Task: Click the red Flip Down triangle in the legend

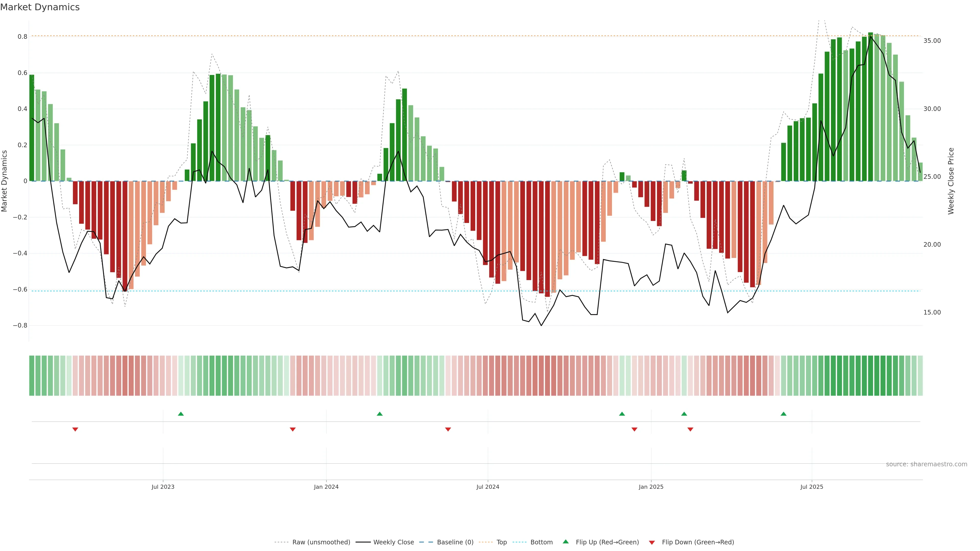Action: 652,543
